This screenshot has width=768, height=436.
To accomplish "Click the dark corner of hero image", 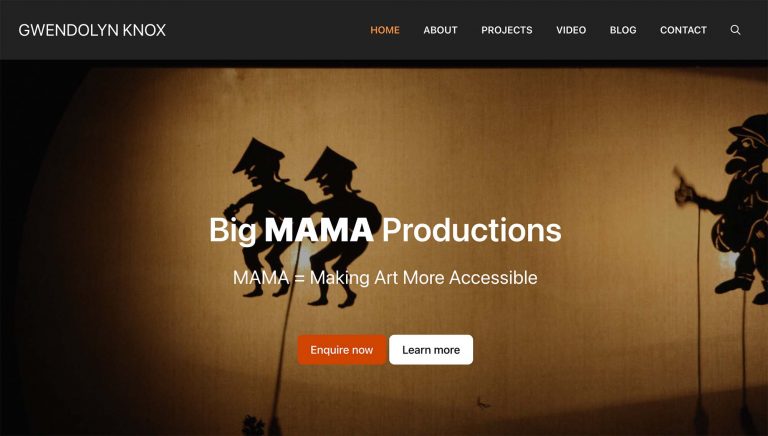I will coord(20,98).
